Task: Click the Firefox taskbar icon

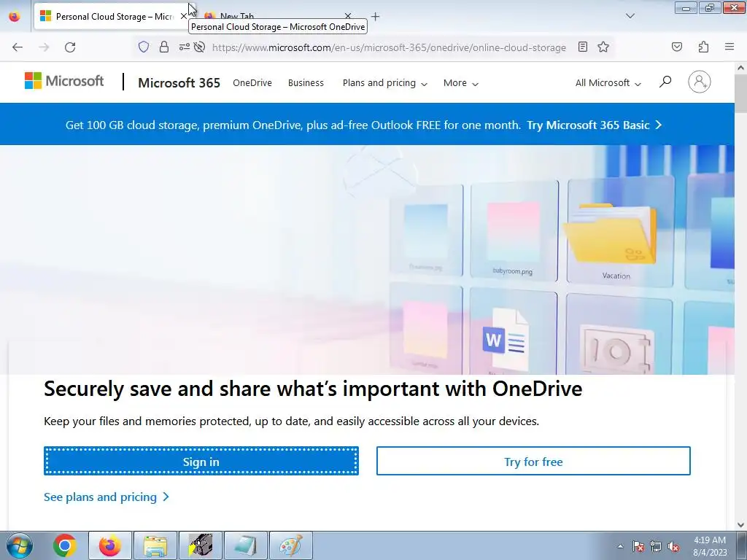Action: pyautogui.click(x=109, y=545)
